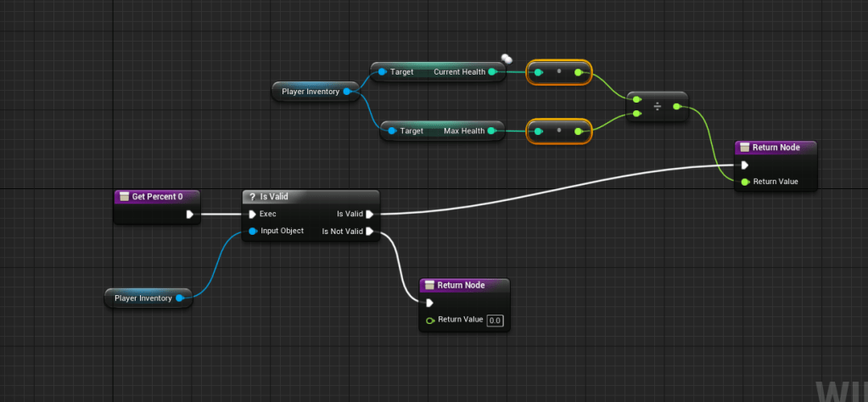The height and width of the screenshot is (402, 868).
Task: Click the Input Object pin on Is Valid node
Action: tap(253, 232)
